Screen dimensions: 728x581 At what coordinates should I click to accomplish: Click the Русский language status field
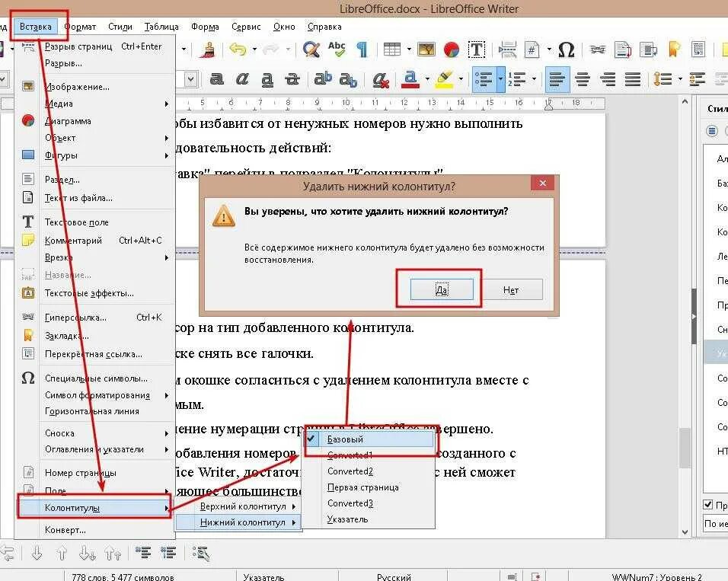[394, 577]
